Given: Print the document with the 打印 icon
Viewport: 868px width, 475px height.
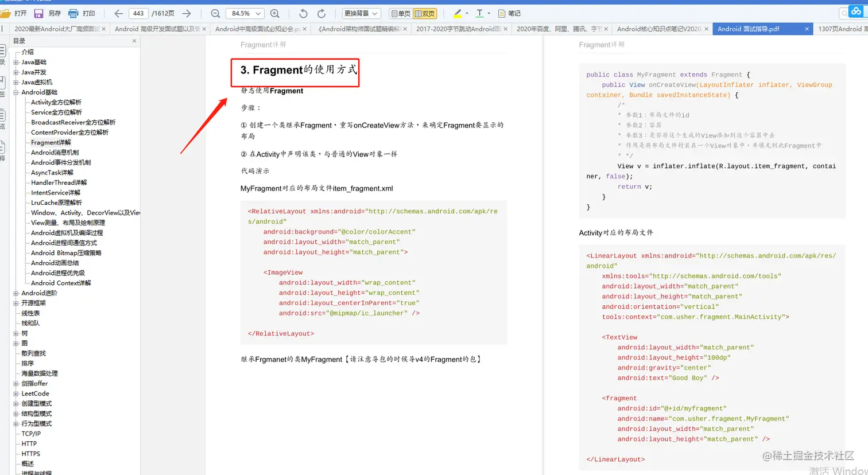Looking at the screenshot, I should tap(73, 13).
